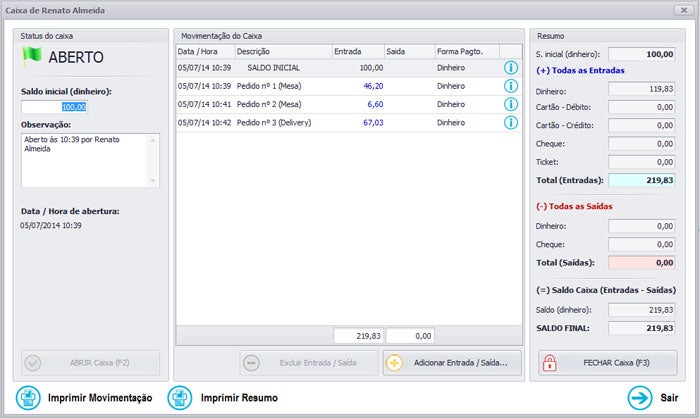This screenshot has height=419, width=700.
Task: Close the Caixa de Renato Almeida window
Action: coord(683,10)
